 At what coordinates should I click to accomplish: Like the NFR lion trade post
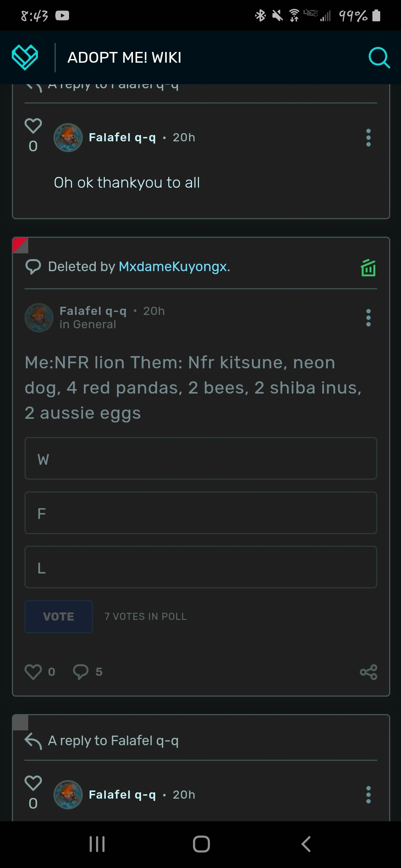(x=33, y=672)
